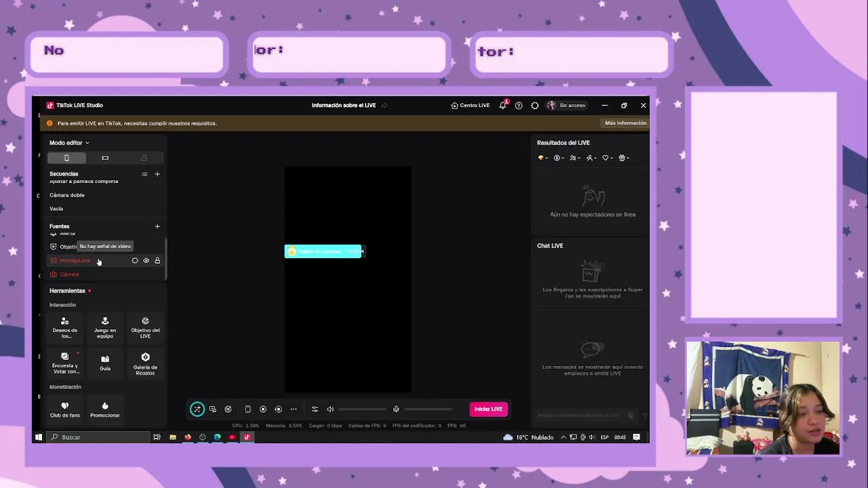Click the refresh circle toolbar icon
The image size is (868, 488).
[x=229, y=409]
